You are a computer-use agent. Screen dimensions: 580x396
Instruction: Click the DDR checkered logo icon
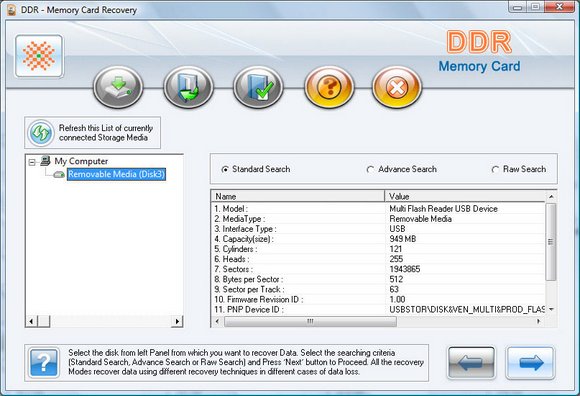tap(39, 56)
